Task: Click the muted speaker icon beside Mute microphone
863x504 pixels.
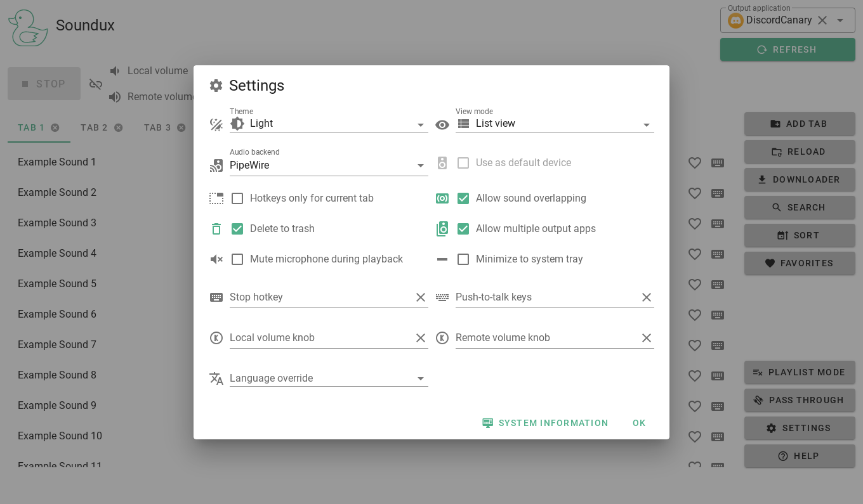Action: tap(216, 259)
